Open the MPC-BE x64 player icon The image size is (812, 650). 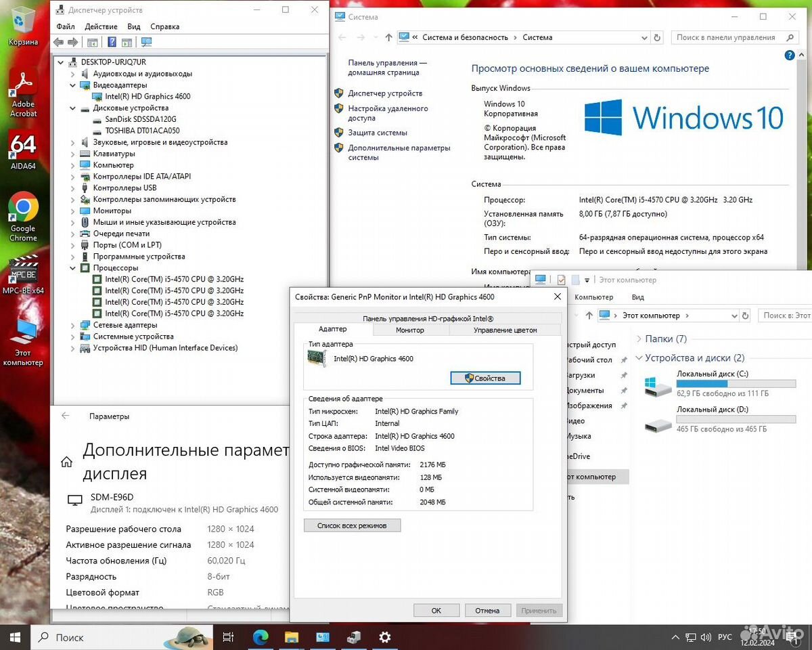point(23,275)
